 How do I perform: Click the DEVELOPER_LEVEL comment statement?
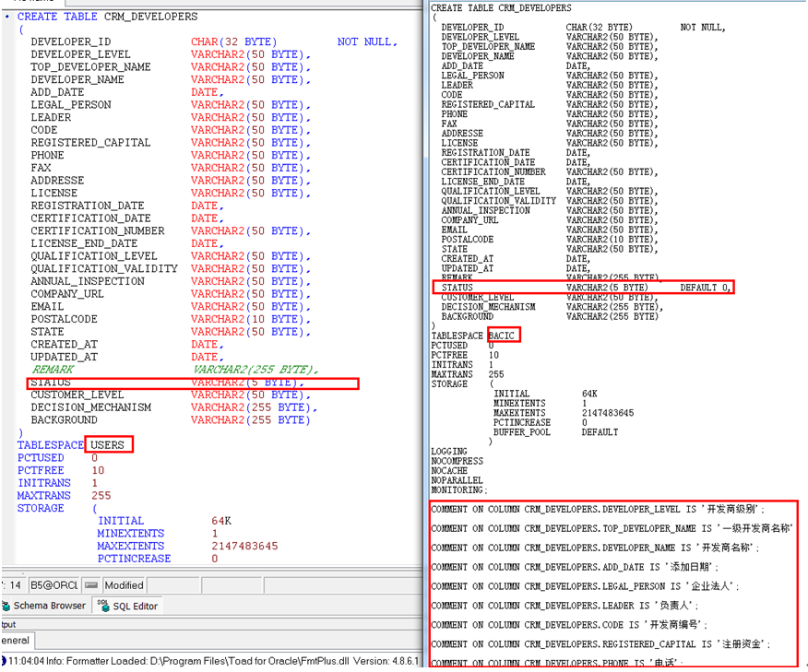coord(598,509)
